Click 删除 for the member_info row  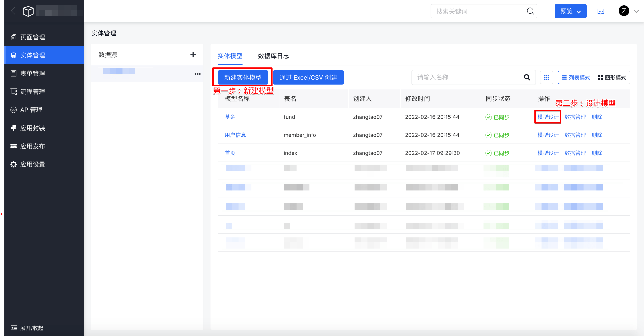[597, 135]
